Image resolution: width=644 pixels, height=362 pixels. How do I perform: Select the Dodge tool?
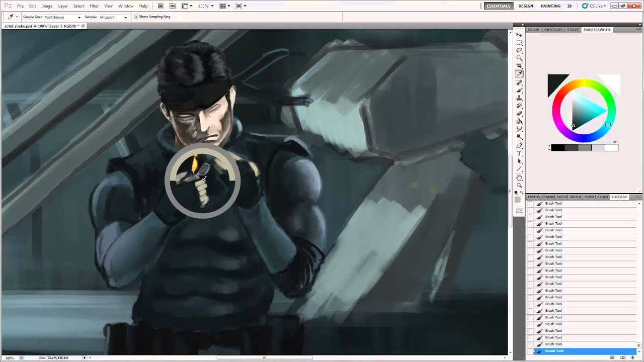click(519, 137)
